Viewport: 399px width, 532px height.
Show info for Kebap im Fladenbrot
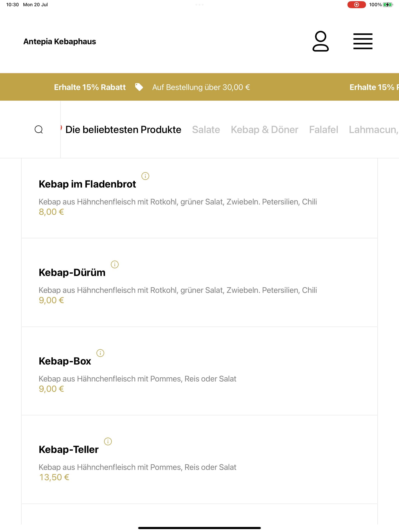click(145, 176)
